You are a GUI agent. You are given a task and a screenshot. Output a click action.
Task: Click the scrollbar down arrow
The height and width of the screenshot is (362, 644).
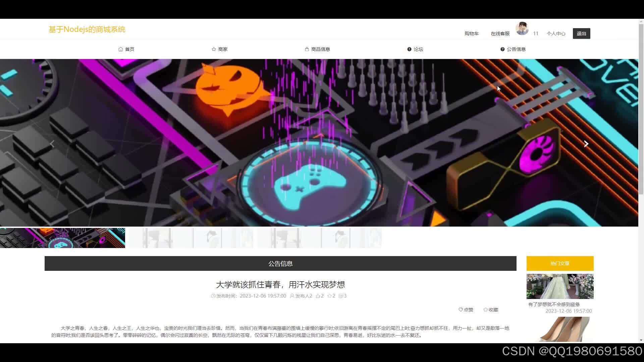coord(641,340)
